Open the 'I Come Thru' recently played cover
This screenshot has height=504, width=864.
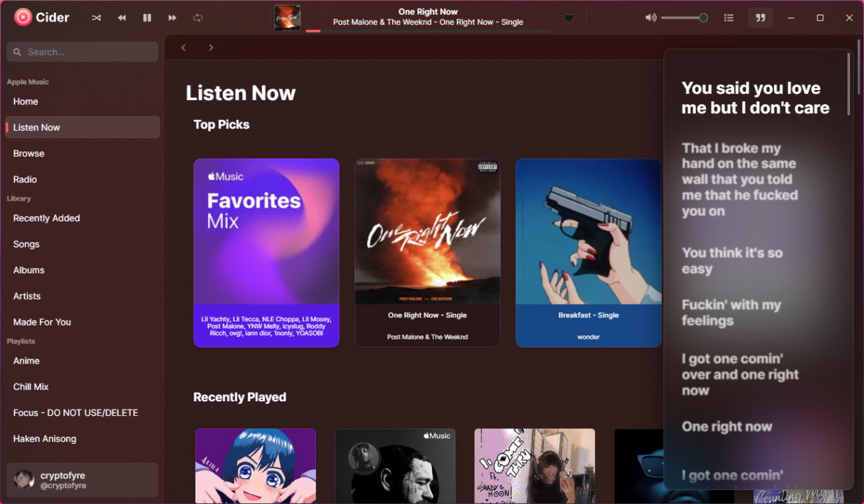tap(535, 466)
